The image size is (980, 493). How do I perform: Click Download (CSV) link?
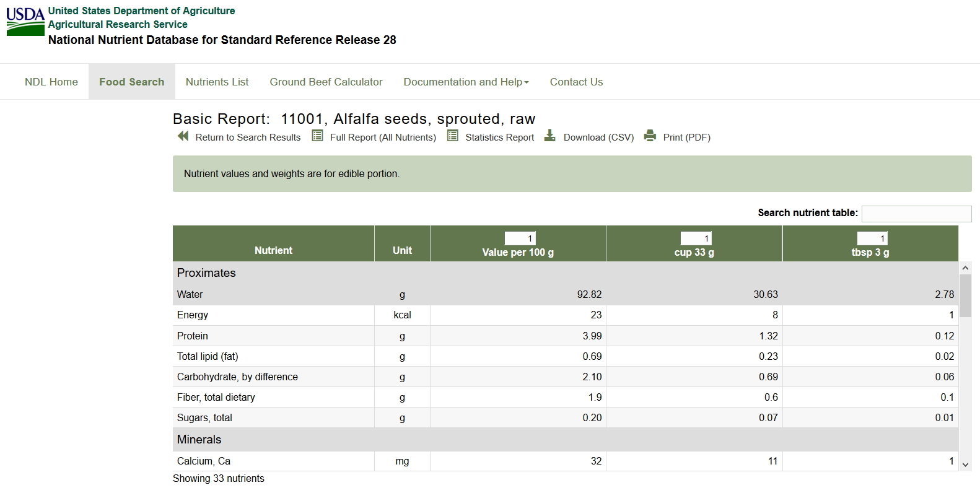[x=598, y=137]
